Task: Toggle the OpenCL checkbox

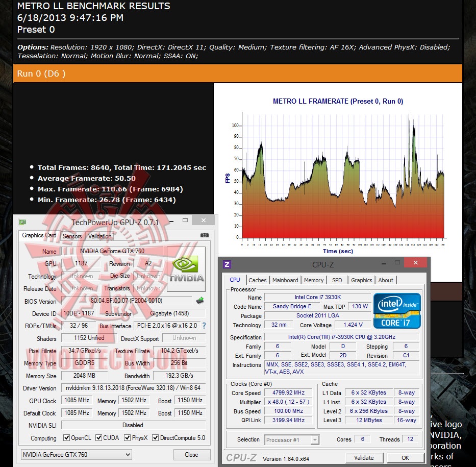Action: tap(66, 437)
